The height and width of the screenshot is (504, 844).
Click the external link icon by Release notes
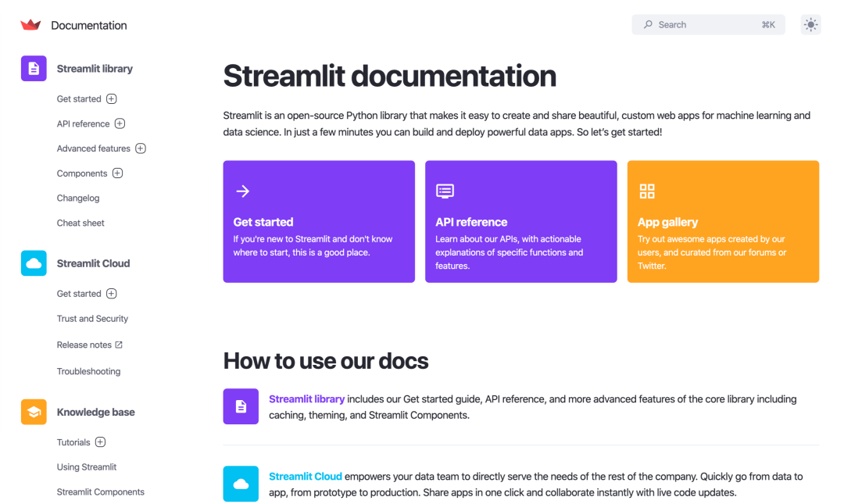[x=119, y=345]
